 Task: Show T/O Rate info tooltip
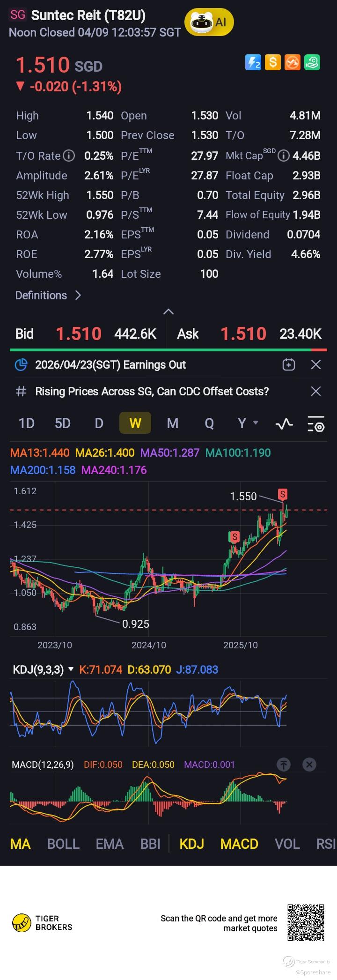(69, 156)
